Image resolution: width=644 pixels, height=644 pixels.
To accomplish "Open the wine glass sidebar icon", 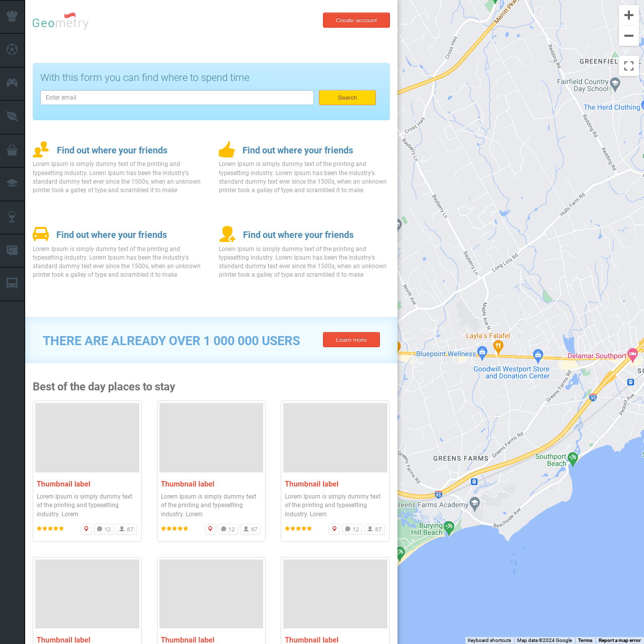I will 12,217.
